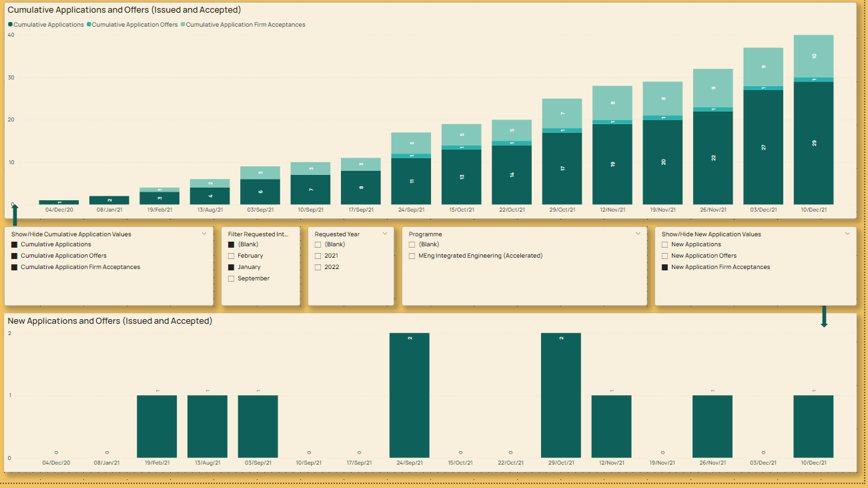
Task: Uncheck (Blank) in Filter Requested Intake slicer
Action: [x=232, y=245]
